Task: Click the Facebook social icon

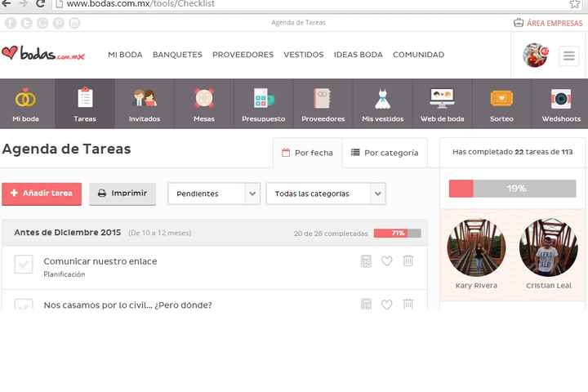Action: pyautogui.click(x=11, y=23)
